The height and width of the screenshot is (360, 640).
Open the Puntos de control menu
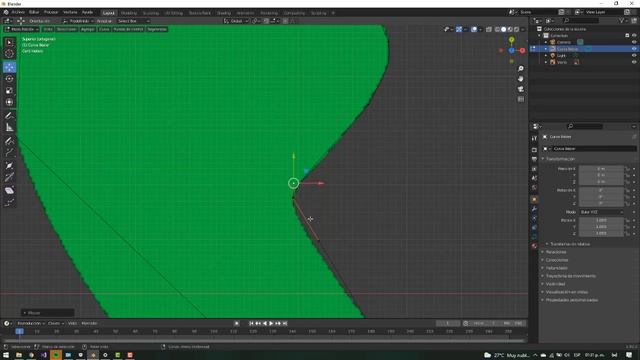pos(128,29)
